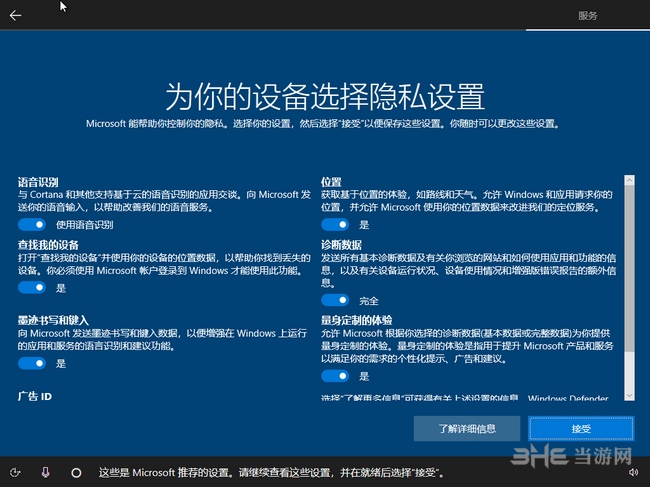650x487 pixels.
Task: Switch off the 墨迹书写和键入 toggle
Action: click(32, 363)
